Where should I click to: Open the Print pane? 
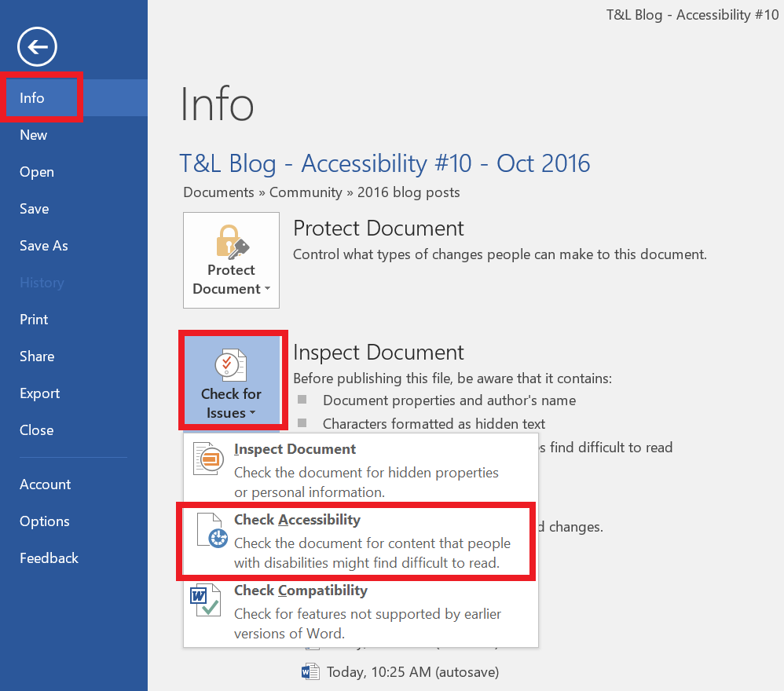click(x=34, y=319)
